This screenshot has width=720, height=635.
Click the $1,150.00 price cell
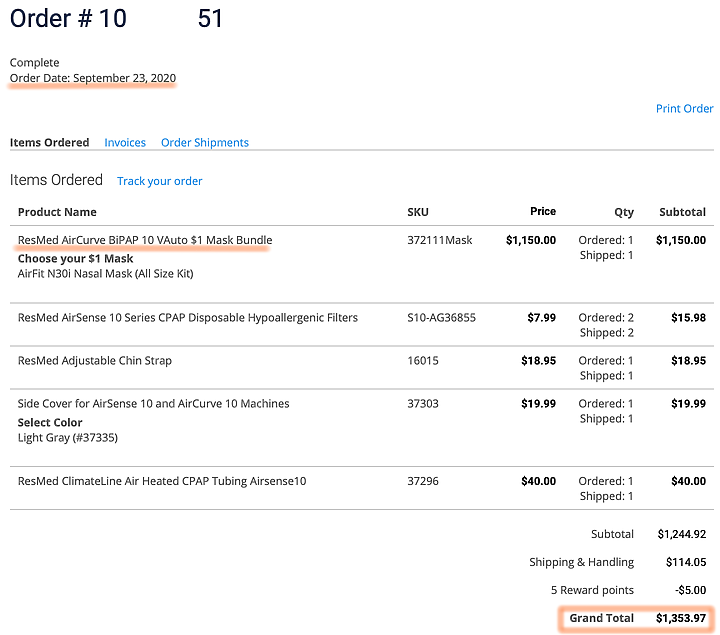(x=531, y=240)
